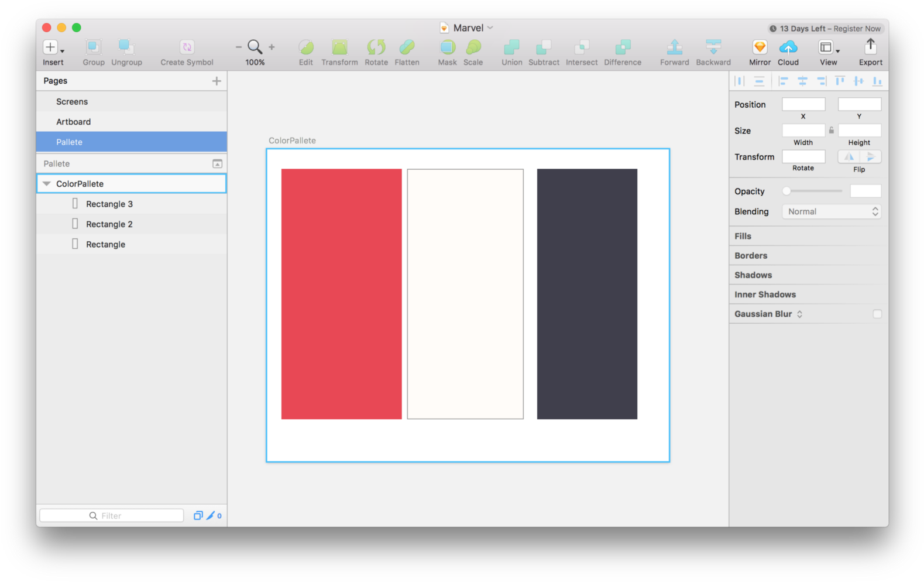This screenshot has height=582, width=924.
Task: Enable the Gaussian Blur checkbox
Action: pyautogui.click(x=877, y=314)
